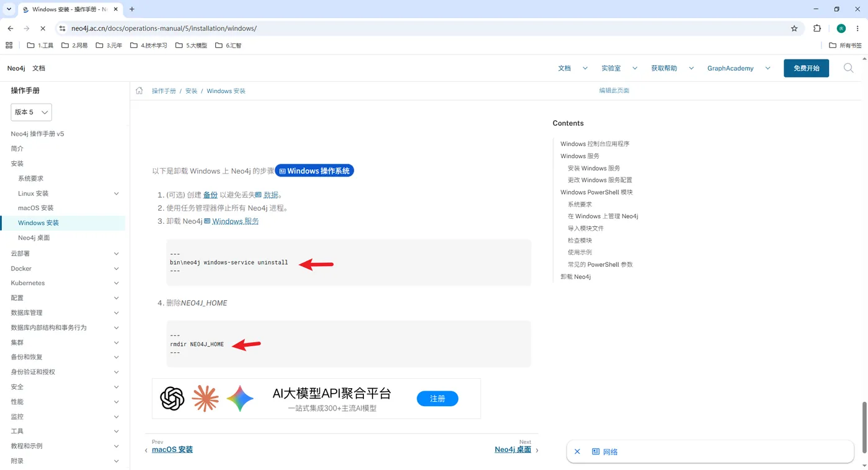The width and height of the screenshot is (868, 470).
Task: Jump to 卸载 Neo4j in Contents
Action: pos(575,277)
